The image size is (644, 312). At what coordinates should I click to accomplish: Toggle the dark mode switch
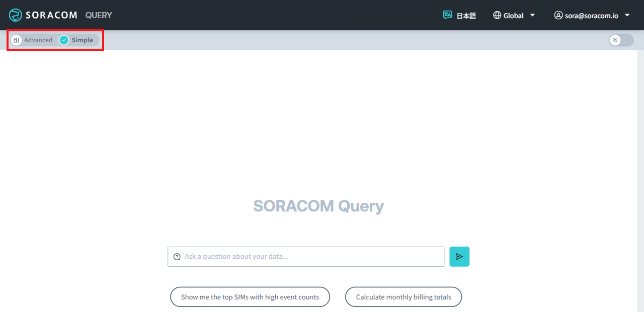[x=621, y=40]
